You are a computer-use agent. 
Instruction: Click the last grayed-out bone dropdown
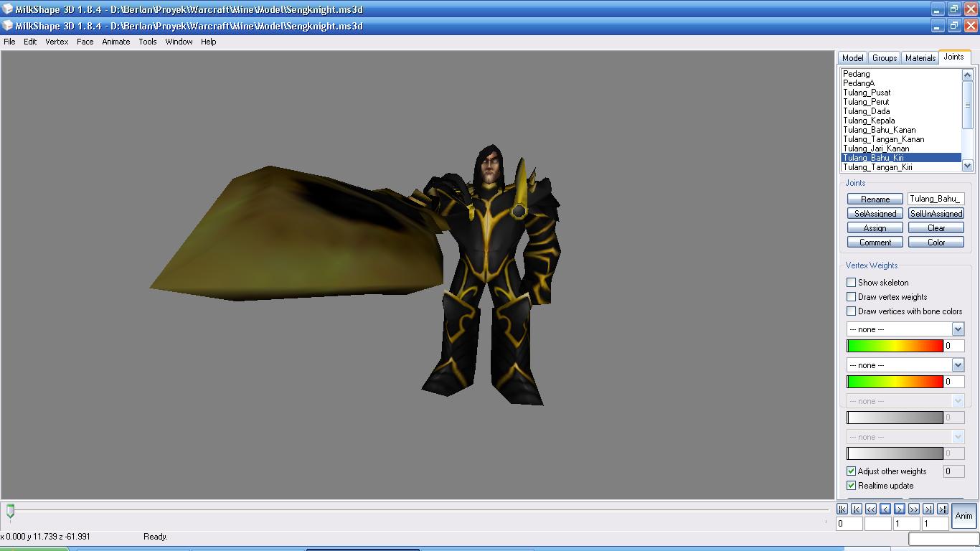(905, 437)
